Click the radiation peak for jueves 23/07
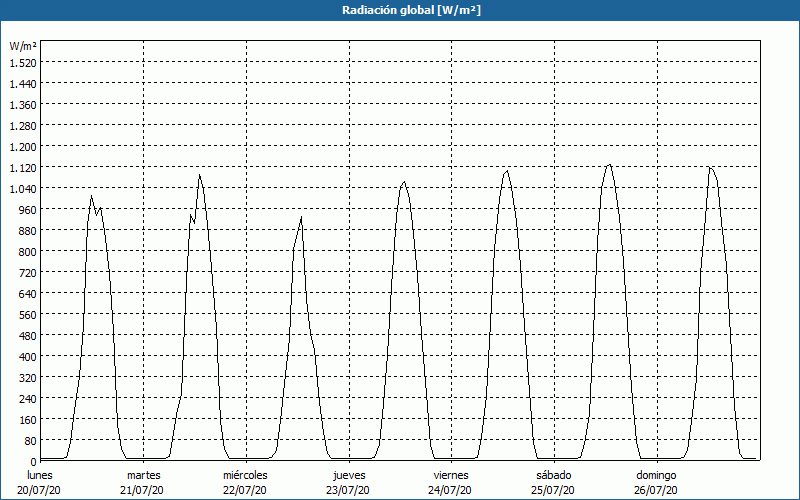The width and height of the screenshot is (800, 500). 404,182
